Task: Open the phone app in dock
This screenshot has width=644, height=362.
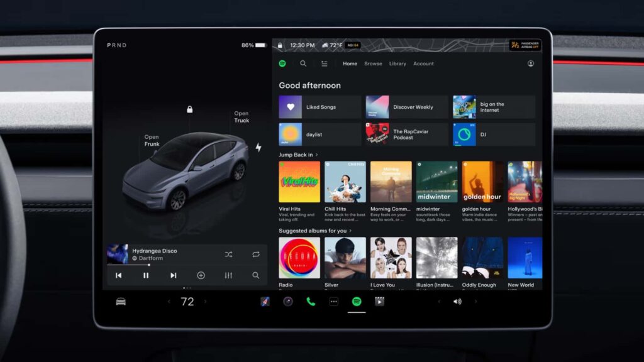Action: [311, 302]
